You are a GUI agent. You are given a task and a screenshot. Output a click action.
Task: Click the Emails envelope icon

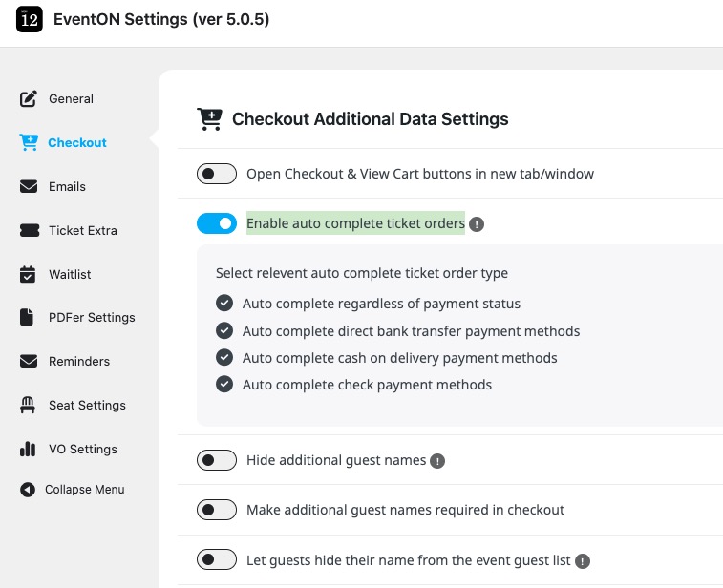29,186
